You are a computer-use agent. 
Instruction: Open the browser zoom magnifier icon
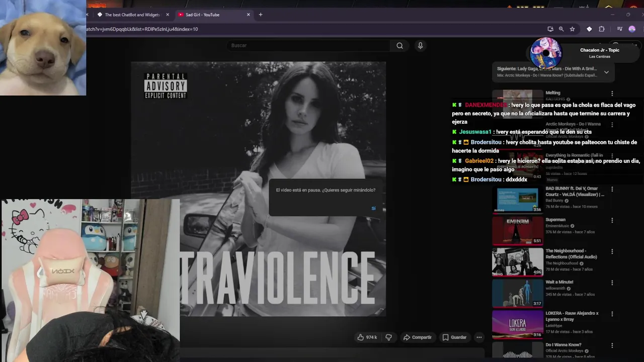(561, 29)
